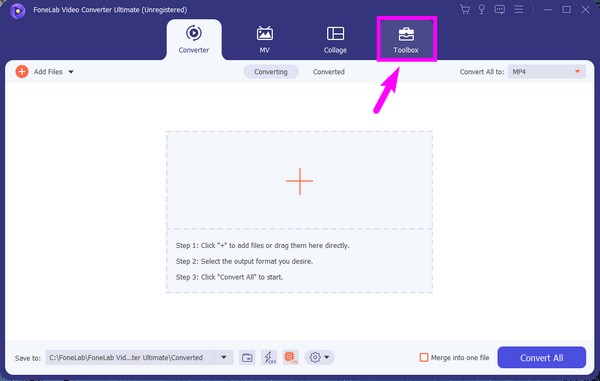Click the large plus to add files

tap(300, 181)
